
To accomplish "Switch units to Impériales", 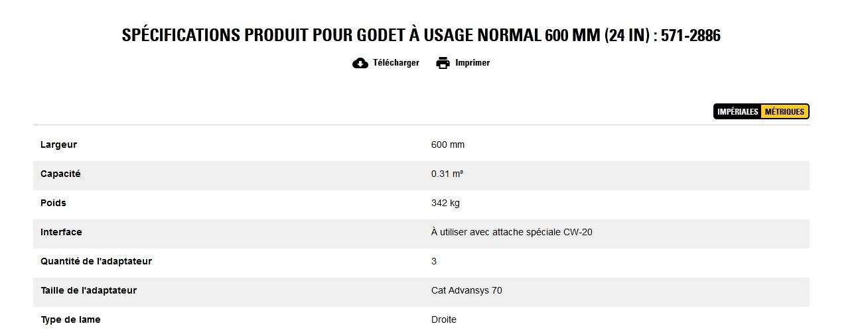I will (x=737, y=112).
